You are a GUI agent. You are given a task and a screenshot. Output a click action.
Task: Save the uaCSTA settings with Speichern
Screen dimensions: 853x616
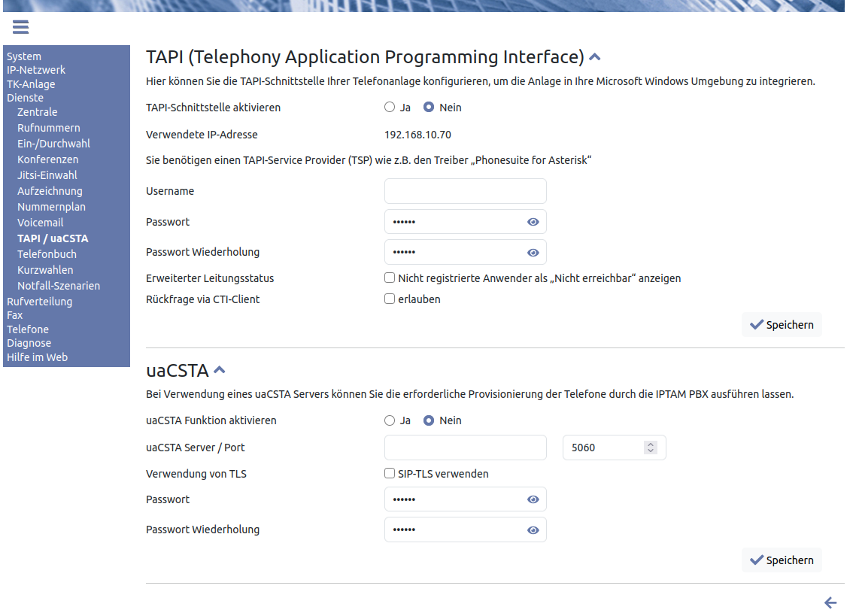tap(782, 560)
